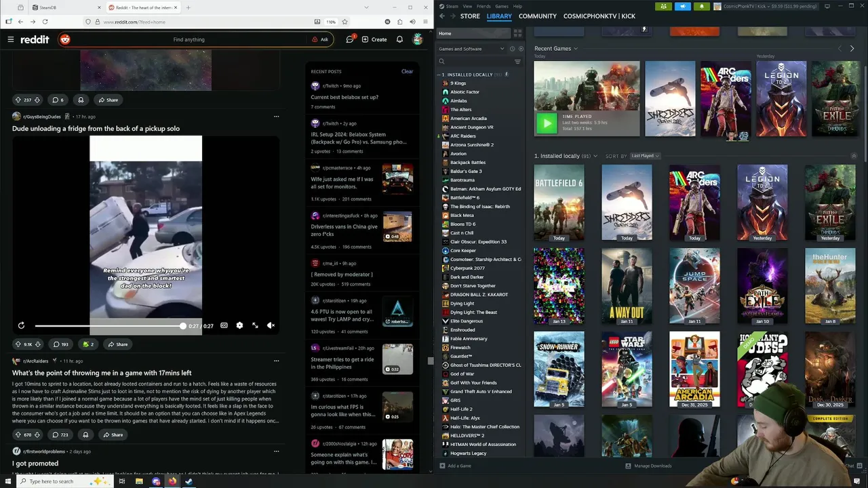Open Reddit user avatar menu
Image resolution: width=868 pixels, height=488 pixels.
tap(418, 39)
